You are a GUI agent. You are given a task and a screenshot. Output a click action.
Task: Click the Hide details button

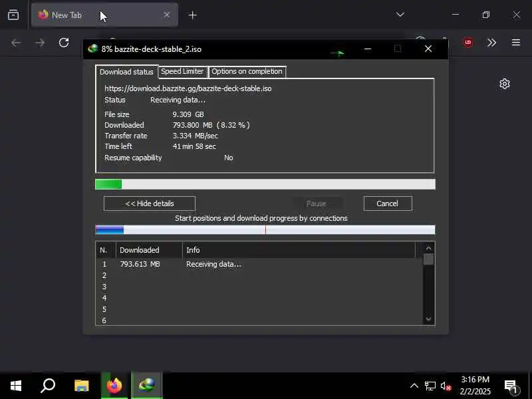[x=149, y=203]
